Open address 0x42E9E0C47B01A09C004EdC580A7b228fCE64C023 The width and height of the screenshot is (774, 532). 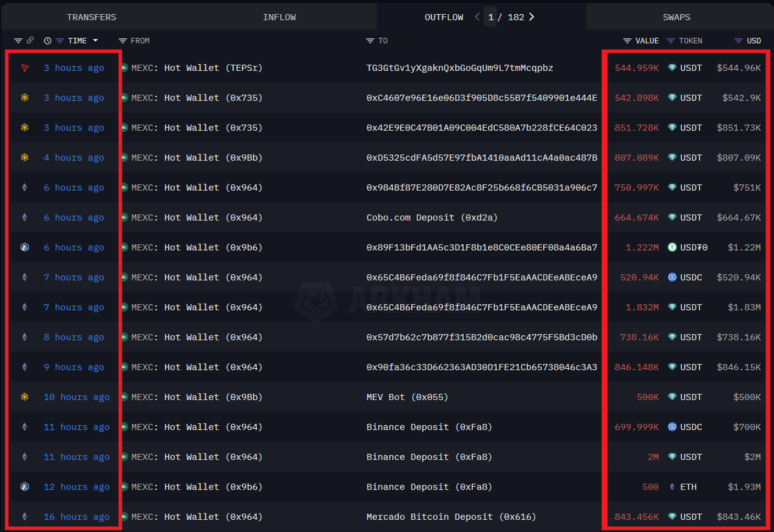pyautogui.click(x=482, y=128)
